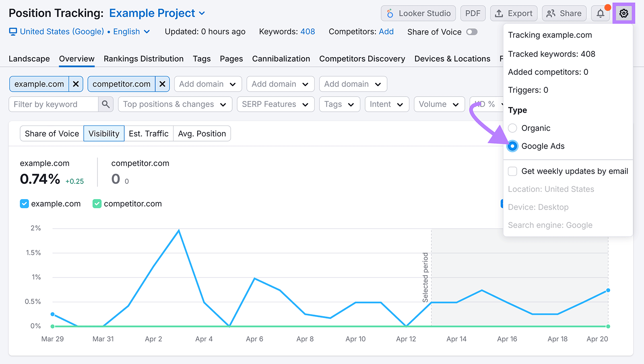The image size is (644, 364).
Task: Click the Apr 20 data point on chart
Action: click(608, 290)
